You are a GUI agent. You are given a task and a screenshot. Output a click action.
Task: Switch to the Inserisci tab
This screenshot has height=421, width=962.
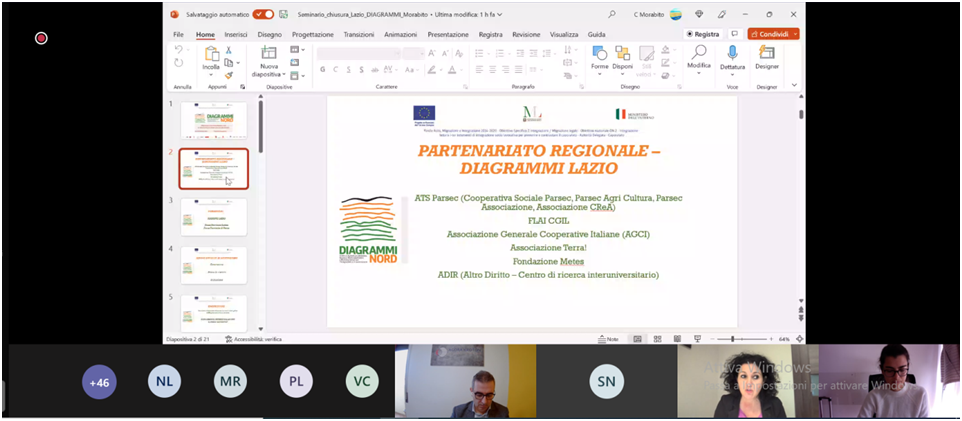click(236, 34)
